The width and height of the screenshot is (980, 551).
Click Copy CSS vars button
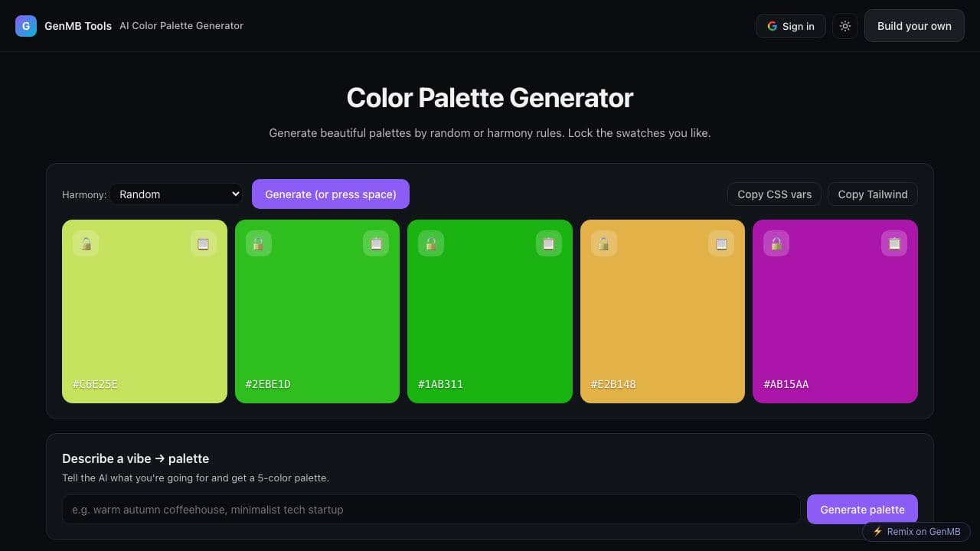coord(774,194)
